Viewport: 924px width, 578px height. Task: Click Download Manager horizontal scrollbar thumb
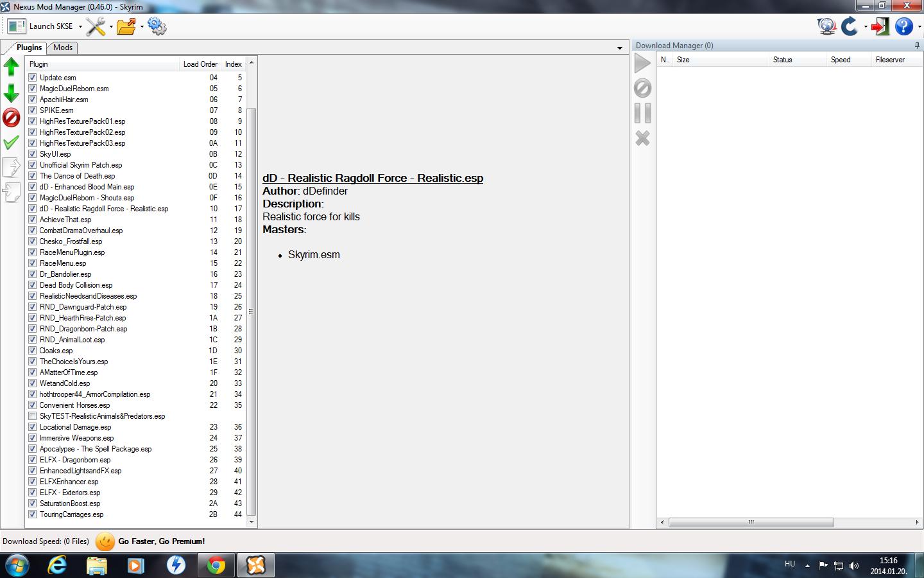click(751, 522)
